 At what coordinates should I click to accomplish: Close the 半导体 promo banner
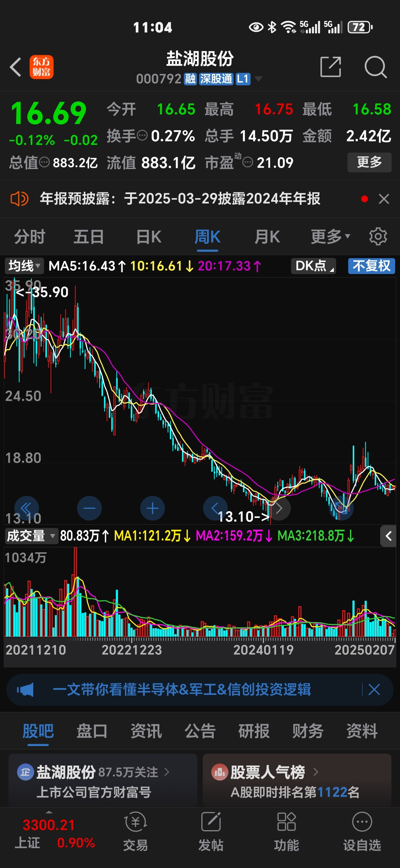click(x=374, y=689)
